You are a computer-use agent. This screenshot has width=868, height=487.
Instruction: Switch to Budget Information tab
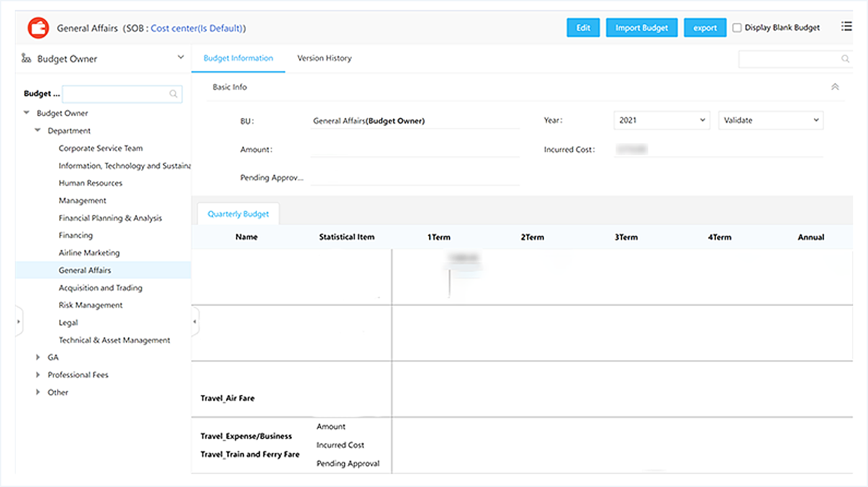238,58
